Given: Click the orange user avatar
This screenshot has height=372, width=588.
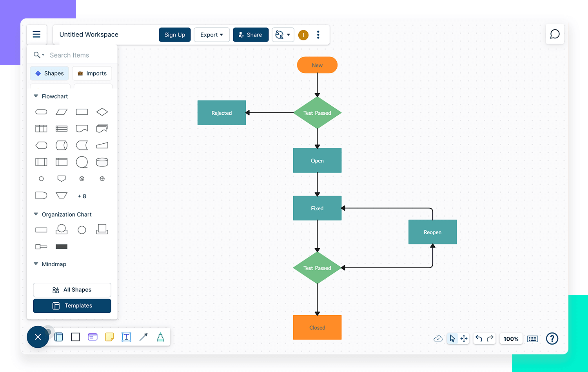Looking at the screenshot, I should coord(303,35).
